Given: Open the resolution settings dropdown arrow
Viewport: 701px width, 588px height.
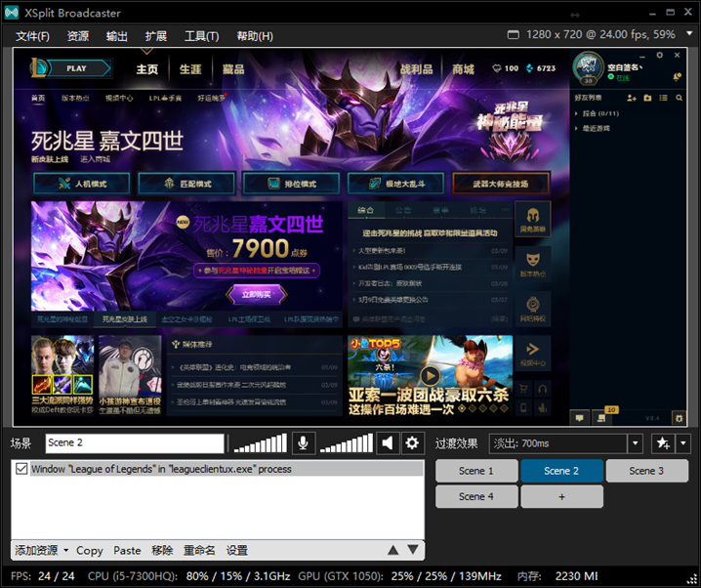Looking at the screenshot, I should tap(690, 34).
